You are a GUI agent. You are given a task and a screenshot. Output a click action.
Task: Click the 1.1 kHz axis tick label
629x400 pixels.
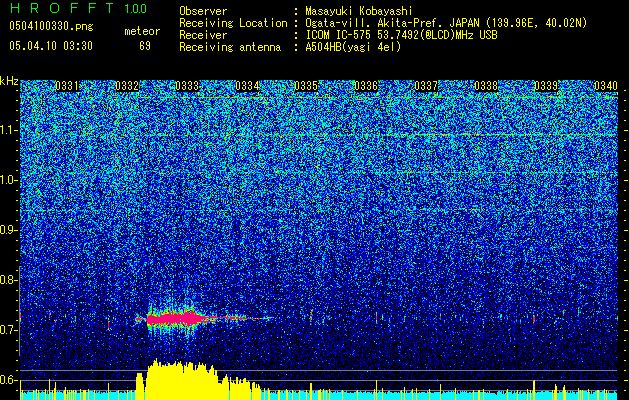click(x=9, y=130)
